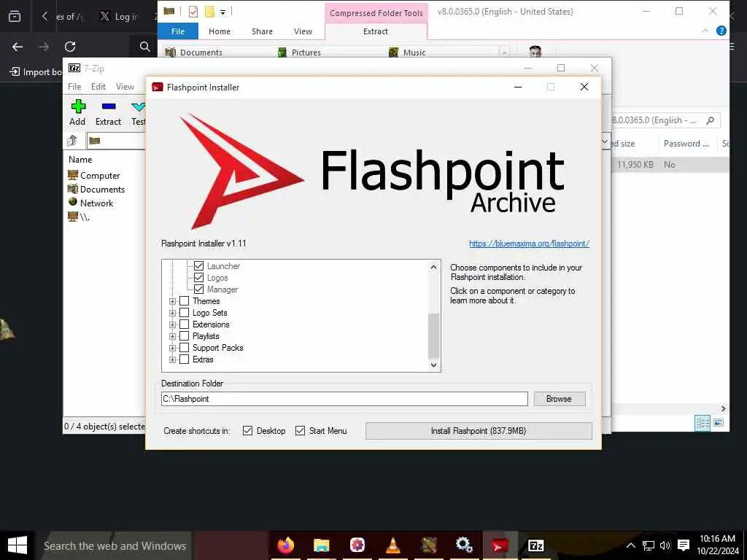
Task: Uncheck the Launcher component checkbox
Action: 198,265
